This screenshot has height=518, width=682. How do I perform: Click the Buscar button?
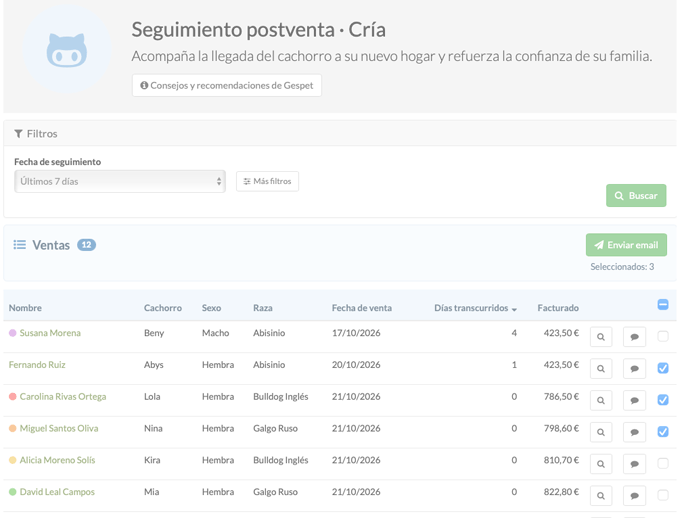pos(636,196)
